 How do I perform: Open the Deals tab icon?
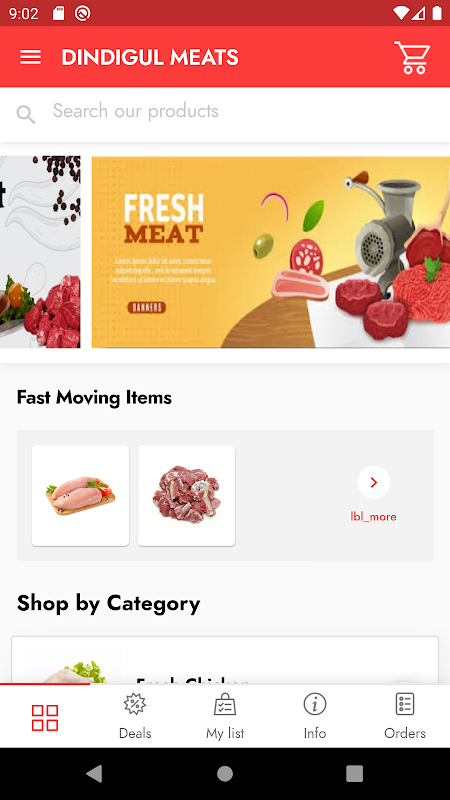(x=135, y=704)
